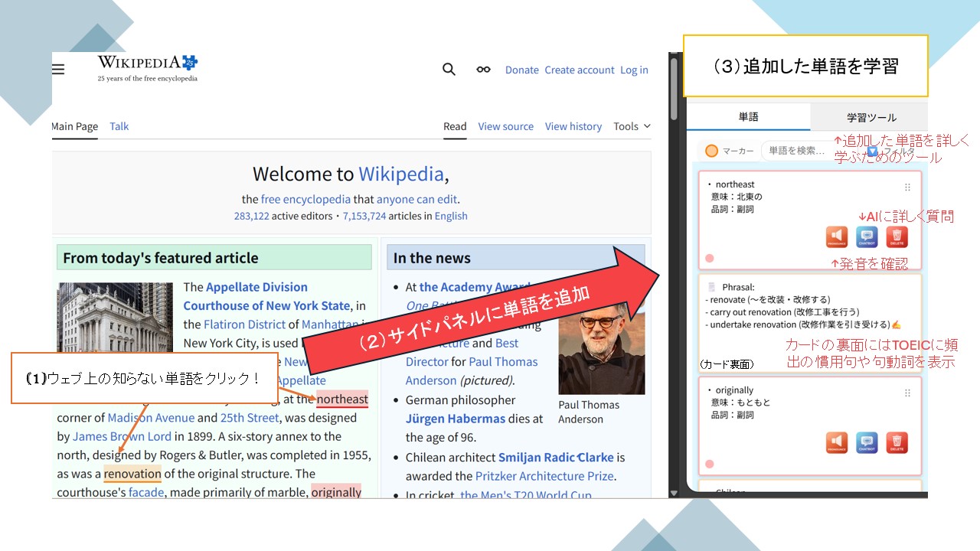Click the drag handle on the northeast card

pos(908,187)
